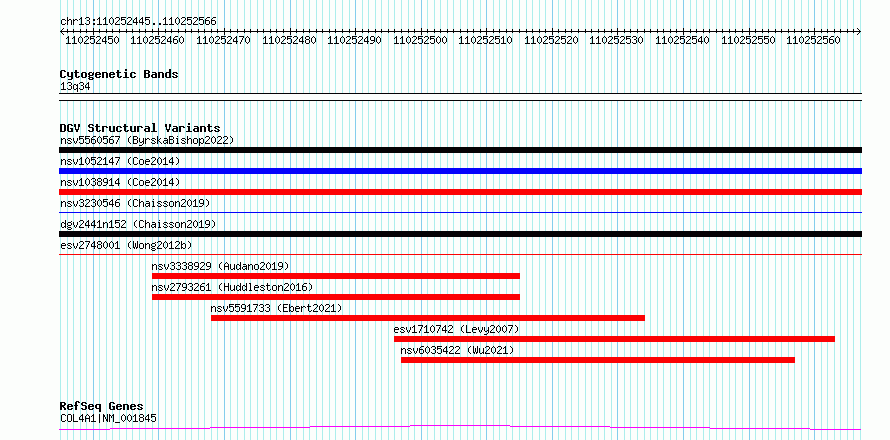Open the dgv2441n152 (Chaisson2019) label
The height and width of the screenshot is (440, 890).
pos(138,224)
